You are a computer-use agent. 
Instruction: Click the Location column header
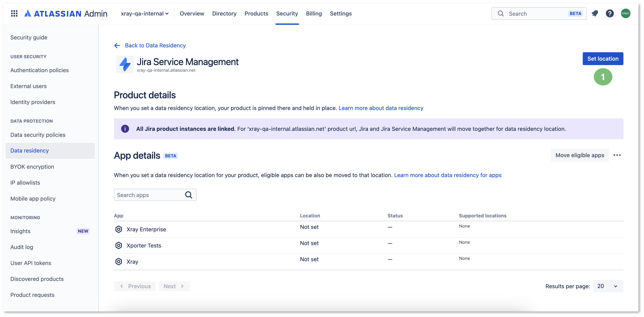(310, 216)
